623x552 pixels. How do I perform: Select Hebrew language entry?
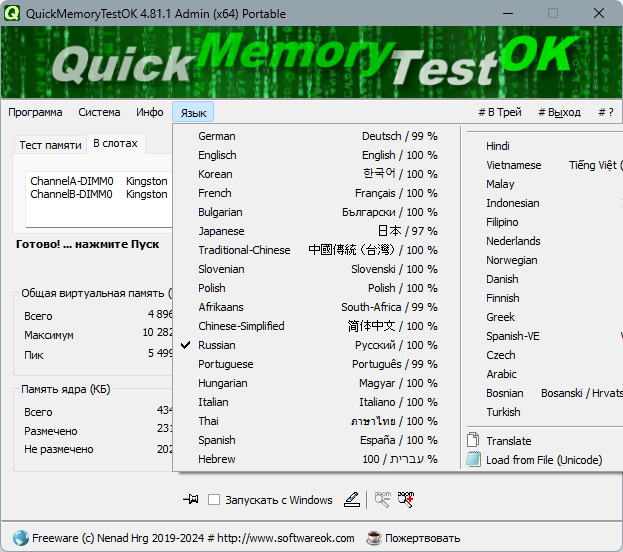pyautogui.click(x=317, y=459)
